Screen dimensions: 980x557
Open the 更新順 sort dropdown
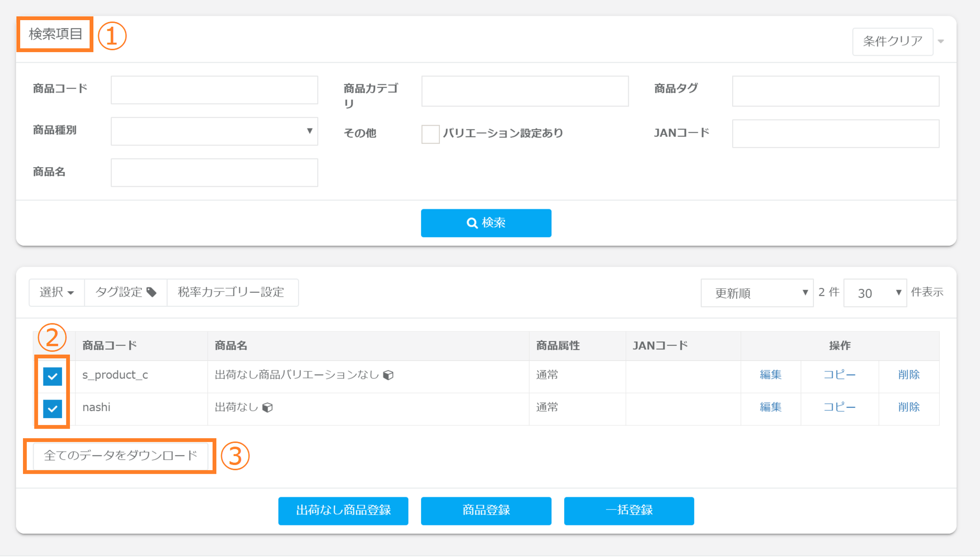click(x=757, y=293)
